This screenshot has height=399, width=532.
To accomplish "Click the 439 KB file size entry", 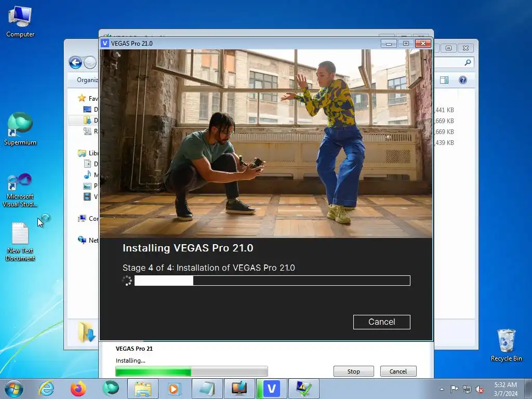I will [x=444, y=142].
